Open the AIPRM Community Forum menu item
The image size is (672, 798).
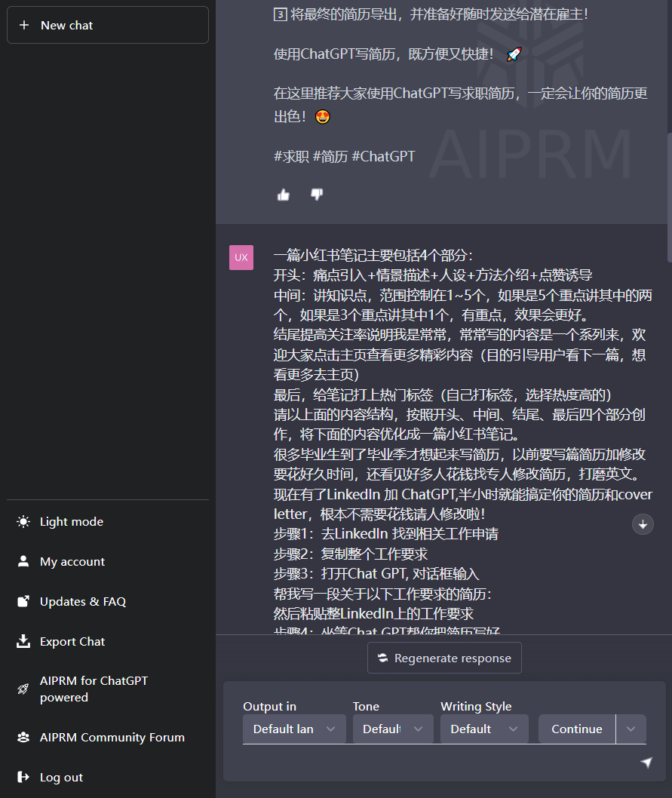click(x=112, y=737)
